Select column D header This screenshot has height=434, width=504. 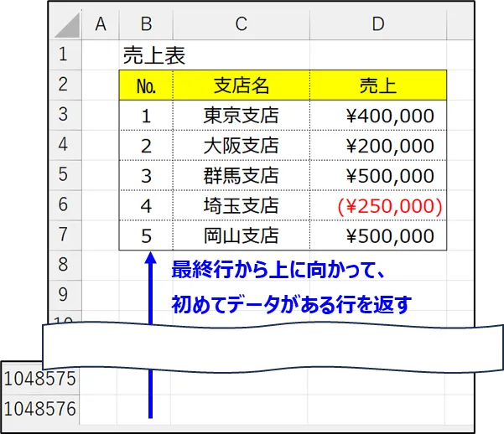tap(377, 24)
